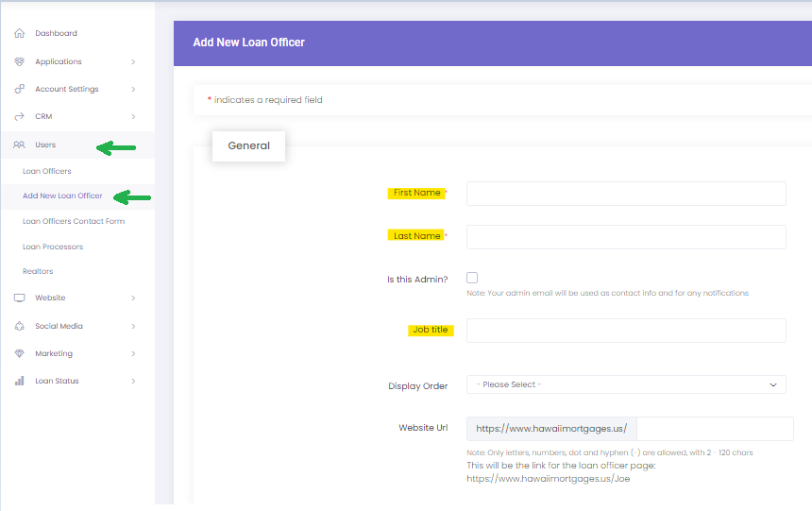
Task: Click the Applications stack icon
Action: [19, 62]
